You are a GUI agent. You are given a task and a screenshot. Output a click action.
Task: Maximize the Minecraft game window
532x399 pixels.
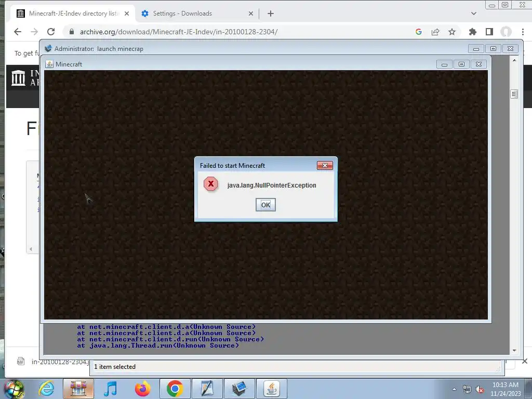(461, 64)
